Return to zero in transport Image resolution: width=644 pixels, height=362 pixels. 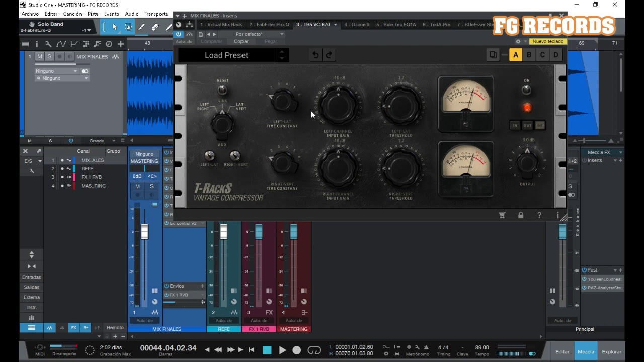click(x=252, y=350)
